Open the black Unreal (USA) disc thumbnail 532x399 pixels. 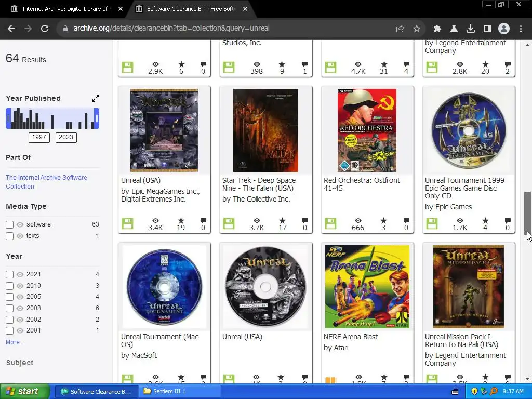point(265,287)
